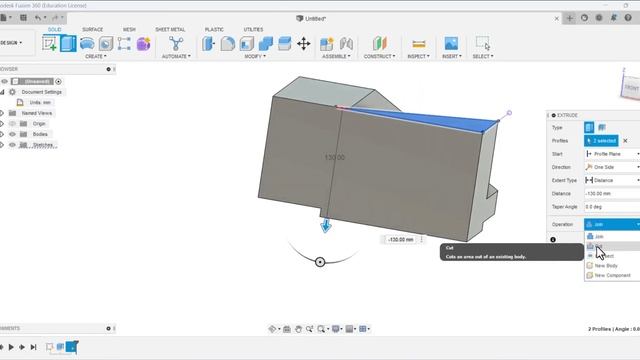
Task: Open the Select dropdown menu
Action: (x=483, y=56)
